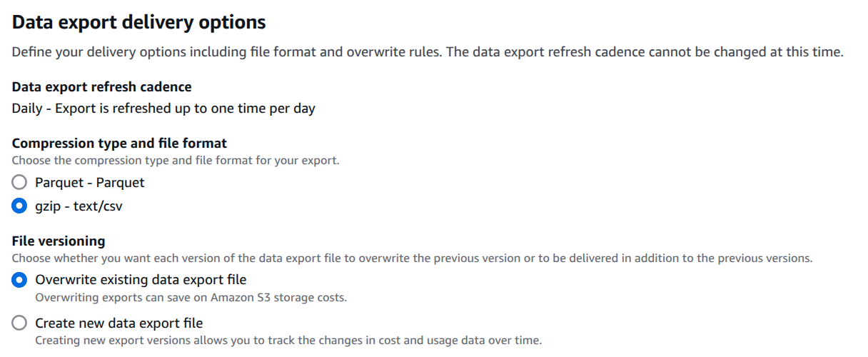Click the "Create new data export file" label

click(119, 323)
